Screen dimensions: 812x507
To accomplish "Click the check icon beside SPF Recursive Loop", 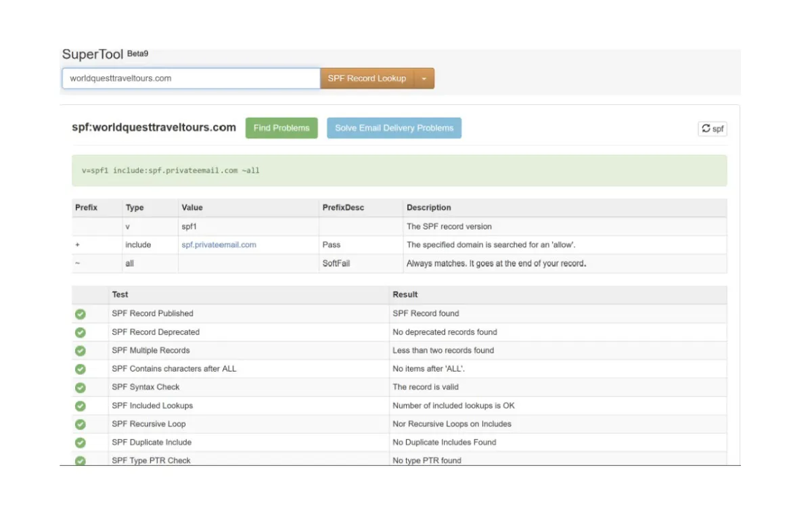I will pos(81,424).
